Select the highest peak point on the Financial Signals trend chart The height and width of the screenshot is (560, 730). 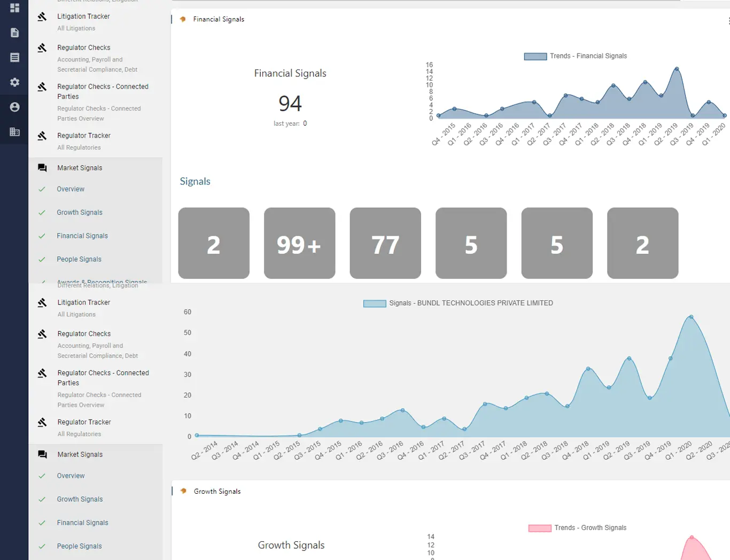[677, 69]
